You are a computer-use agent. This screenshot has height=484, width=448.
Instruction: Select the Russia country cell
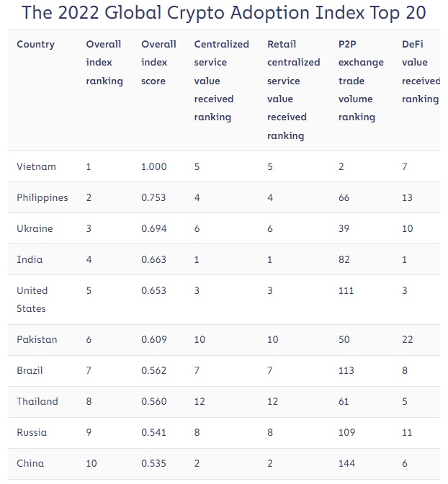point(32,433)
